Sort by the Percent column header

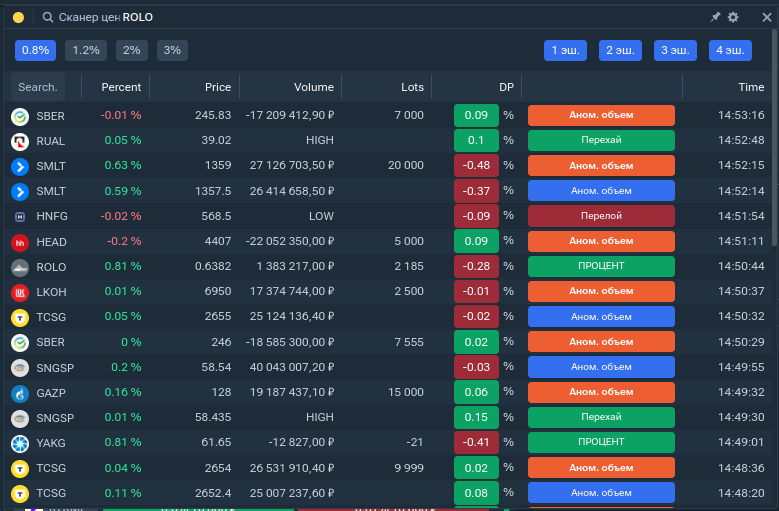tap(121, 87)
